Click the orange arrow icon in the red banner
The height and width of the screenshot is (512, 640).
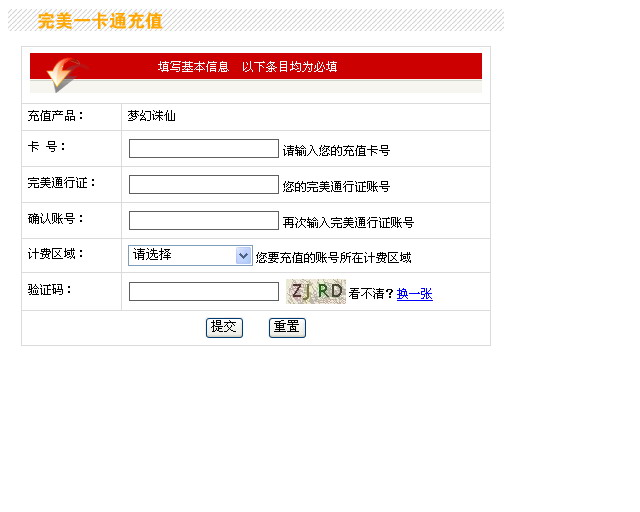click(x=62, y=74)
